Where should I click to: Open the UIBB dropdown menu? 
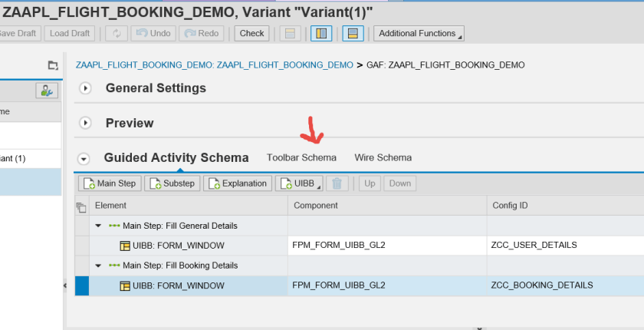[299, 183]
